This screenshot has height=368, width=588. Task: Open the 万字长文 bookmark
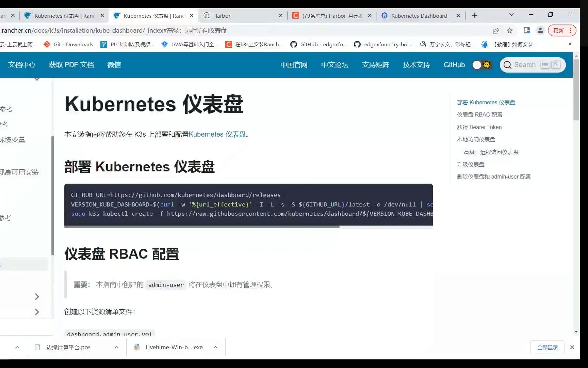pos(447,44)
